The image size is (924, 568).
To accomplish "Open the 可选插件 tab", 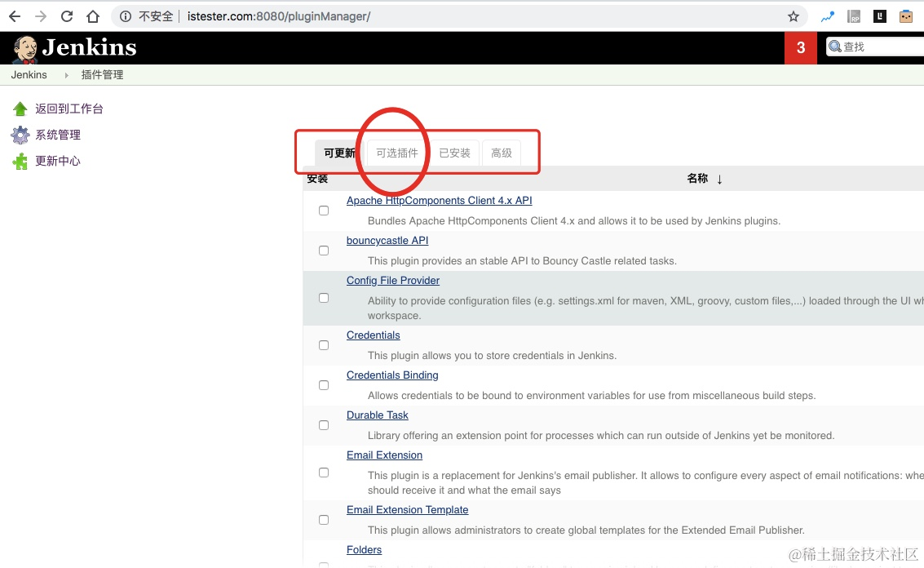I will pos(397,153).
